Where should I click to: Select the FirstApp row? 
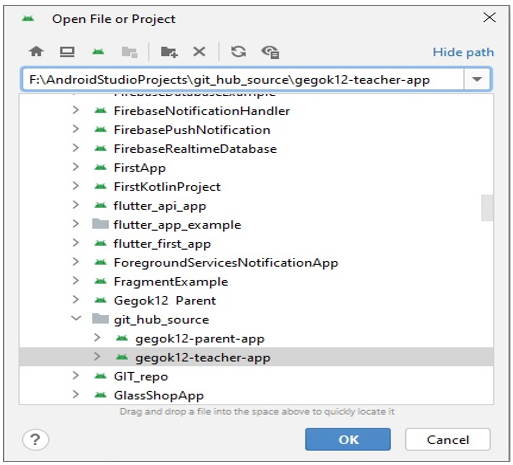[256, 168]
